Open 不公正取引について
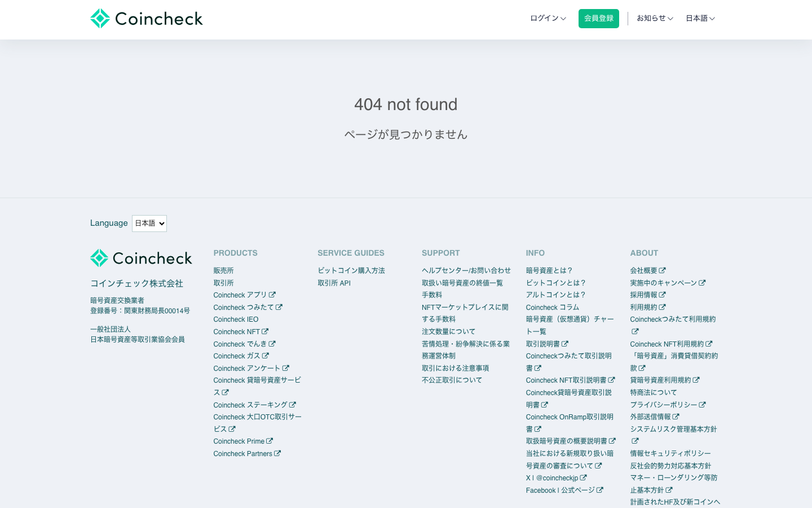Image resolution: width=812 pixels, height=508 pixels. (452, 380)
